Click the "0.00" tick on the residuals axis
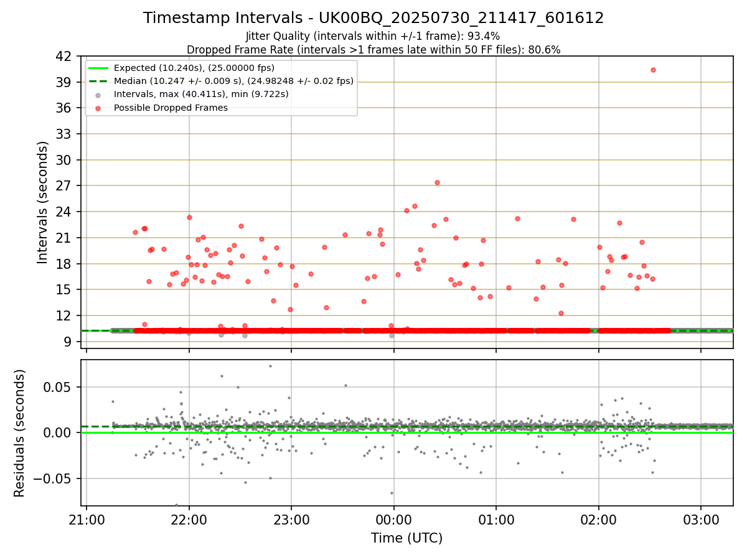Image resolution: width=747 pixels, height=560 pixels. point(59,432)
